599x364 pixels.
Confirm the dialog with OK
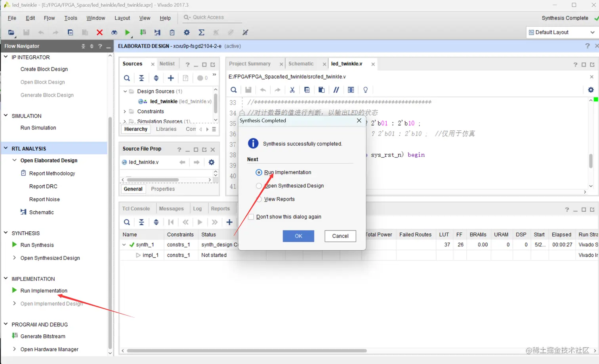click(x=298, y=236)
